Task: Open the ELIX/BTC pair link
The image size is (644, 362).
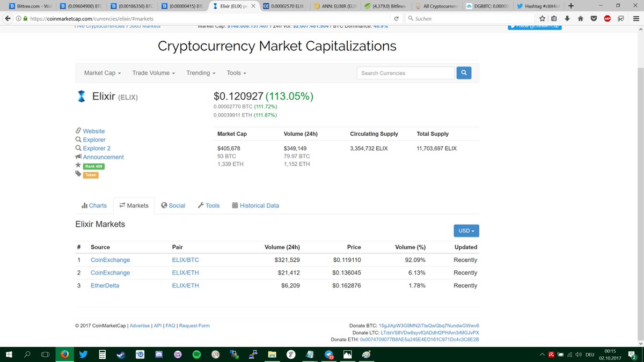Action: point(185,260)
